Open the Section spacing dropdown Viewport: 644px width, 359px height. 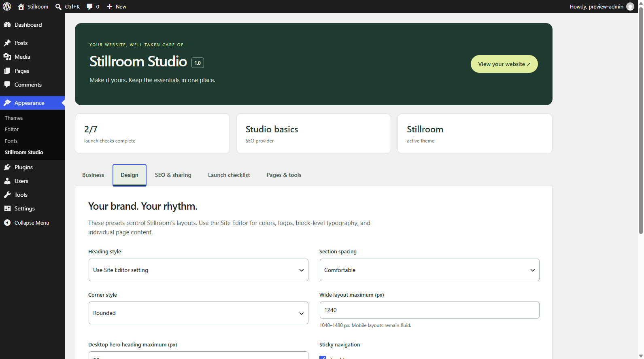coord(429,270)
